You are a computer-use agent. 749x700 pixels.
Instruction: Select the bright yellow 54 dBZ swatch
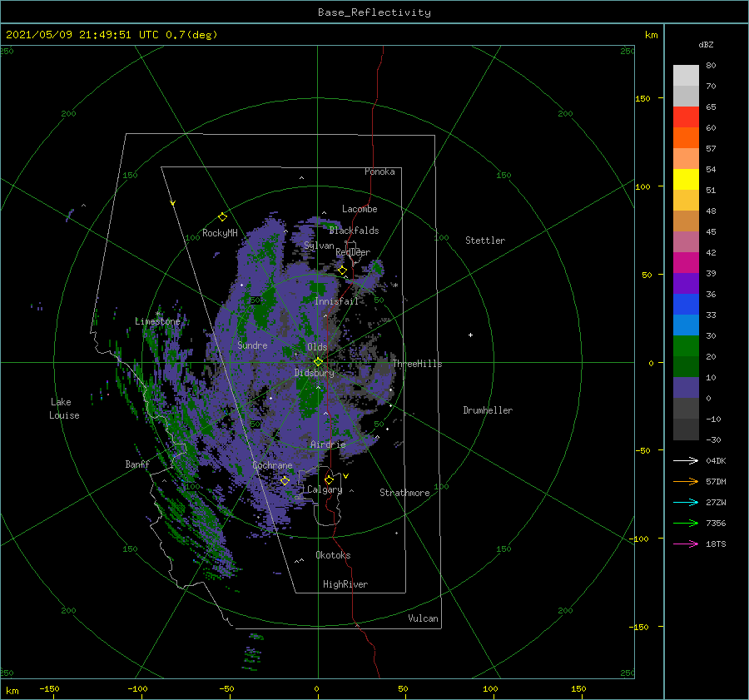pos(686,180)
